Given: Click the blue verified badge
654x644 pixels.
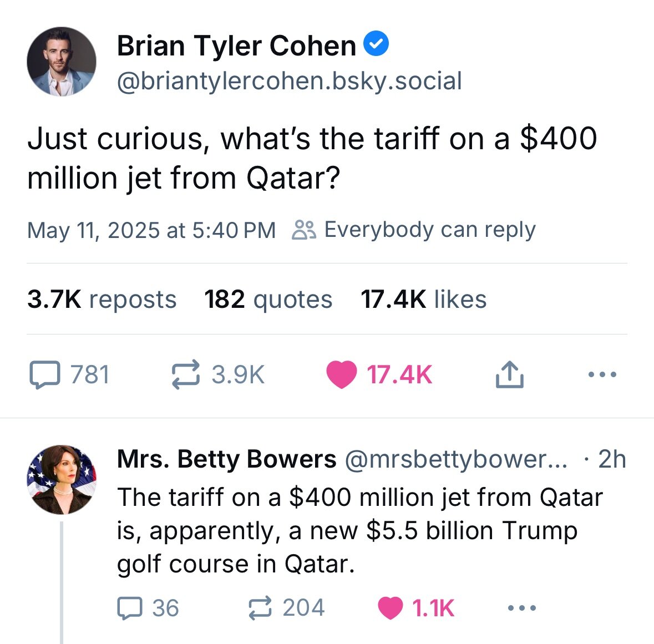Looking at the screenshot, I should (376, 44).
